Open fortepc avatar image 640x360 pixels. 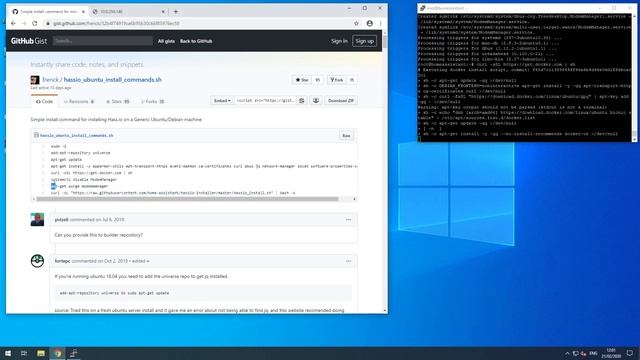[x=37, y=261]
